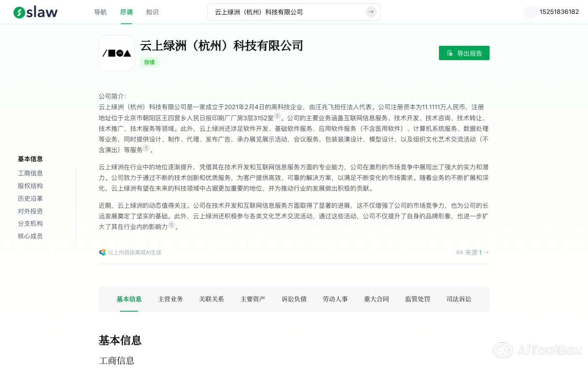Click the AiToolBox watermark icon

(503, 350)
